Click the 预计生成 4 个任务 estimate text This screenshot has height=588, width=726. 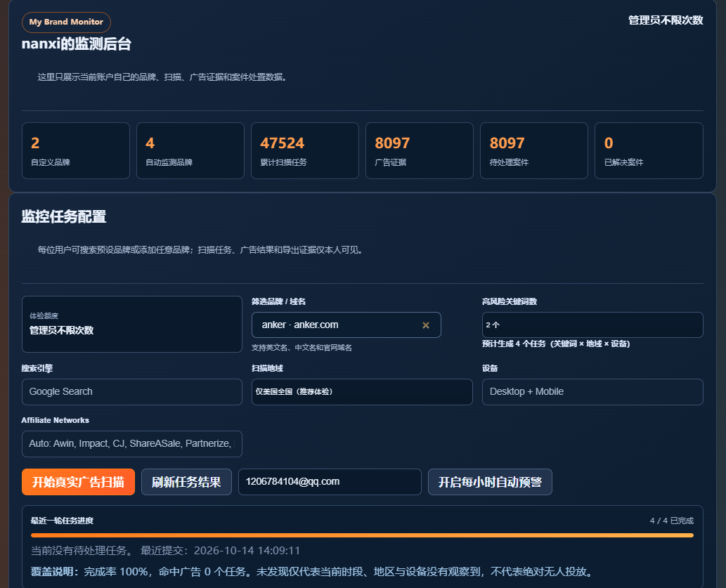tap(556, 344)
